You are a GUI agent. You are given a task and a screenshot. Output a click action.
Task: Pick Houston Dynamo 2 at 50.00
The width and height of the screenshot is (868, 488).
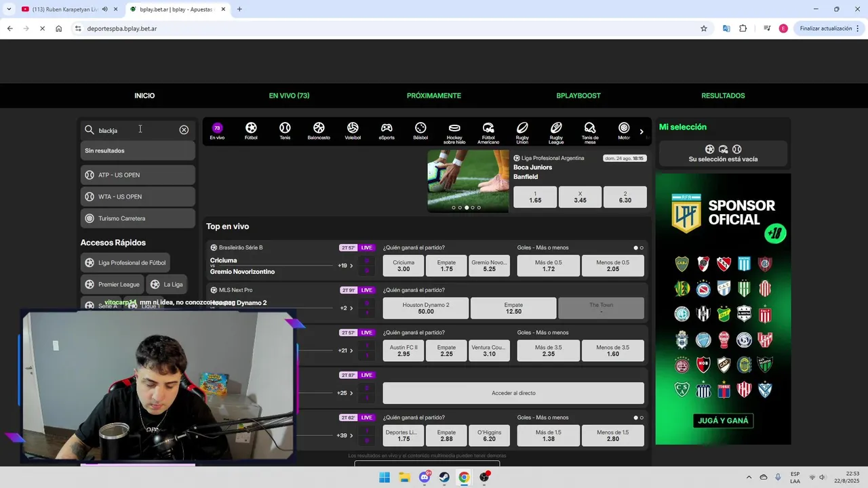pos(426,308)
